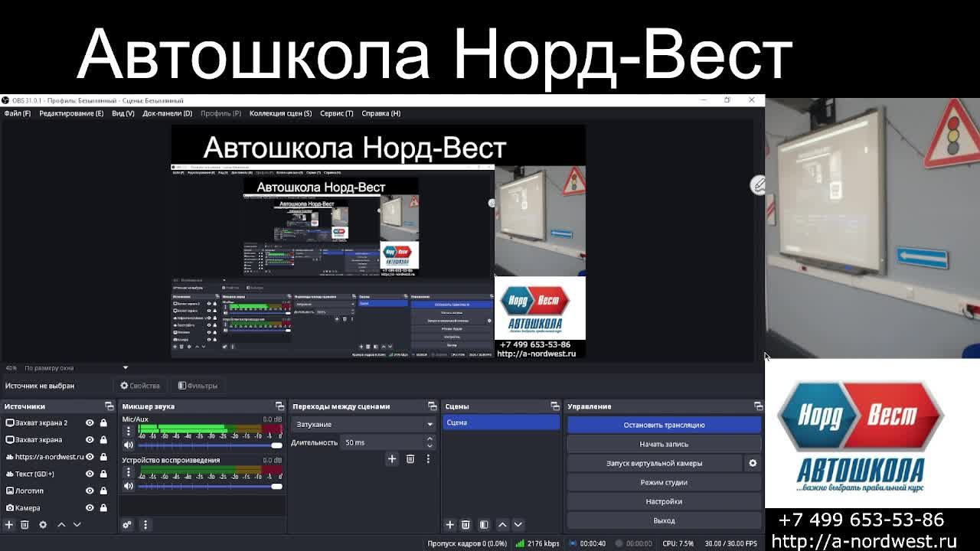Click Начать запись button
This screenshot has width=980, height=551.
pyautogui.click(x=664, y=444)
